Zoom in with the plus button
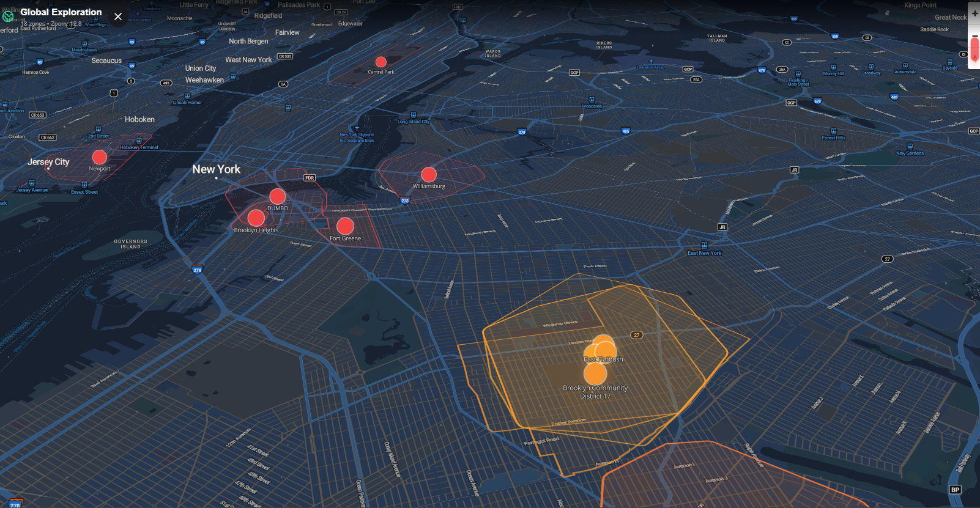This screenshot has height=508, width=980. point(974,13)
